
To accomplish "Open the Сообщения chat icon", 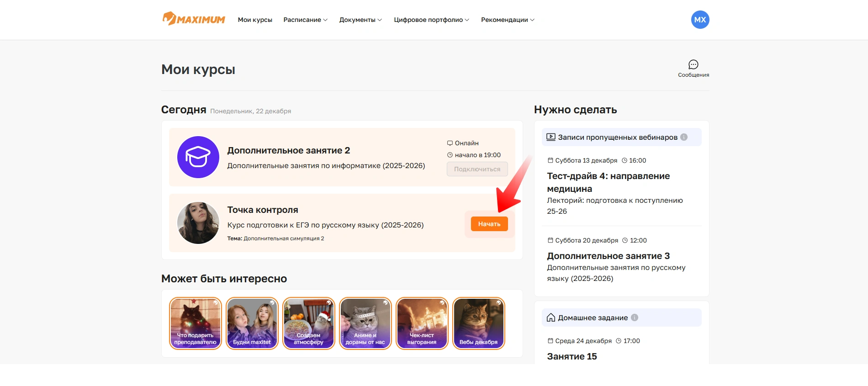I will coord(693,65).
